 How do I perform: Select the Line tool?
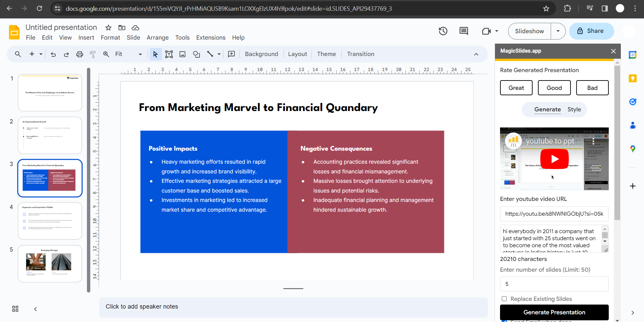(x=210, y=54)
